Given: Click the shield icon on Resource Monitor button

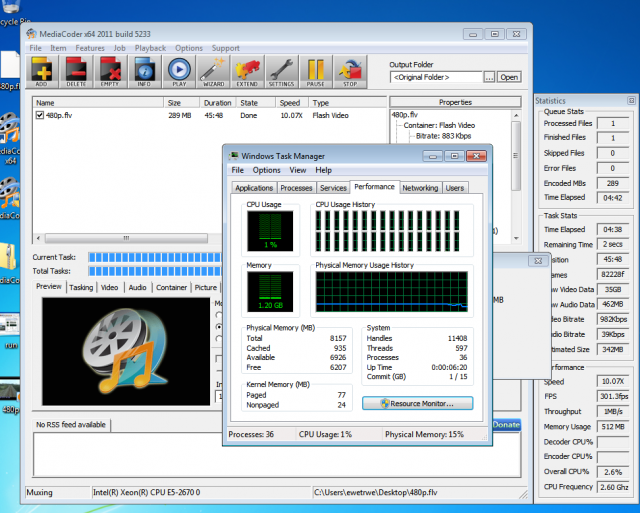Looking at the screenshot, I should coord(385,403).
